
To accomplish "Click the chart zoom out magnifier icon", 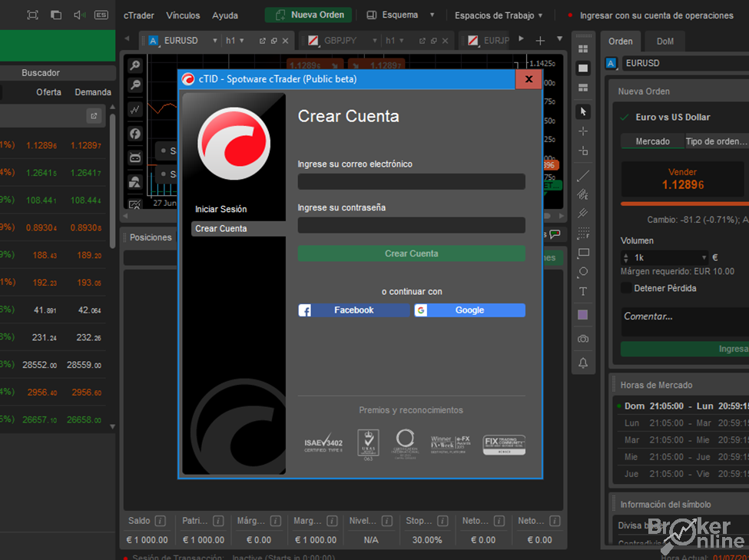I will pos(135,85).
